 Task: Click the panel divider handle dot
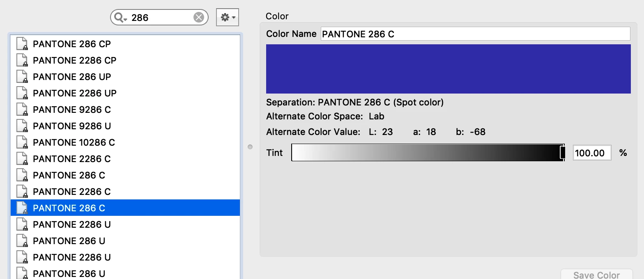250,147
